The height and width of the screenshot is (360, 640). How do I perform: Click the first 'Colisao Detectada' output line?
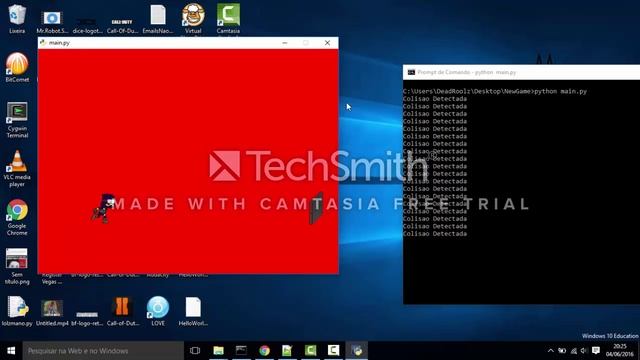tap(435, 99)
